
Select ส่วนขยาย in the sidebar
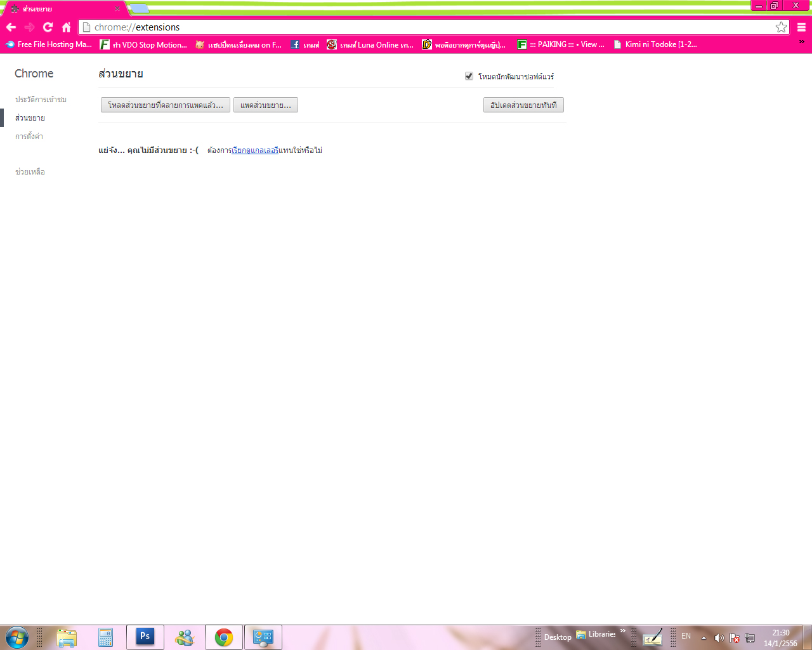[30, 118]
